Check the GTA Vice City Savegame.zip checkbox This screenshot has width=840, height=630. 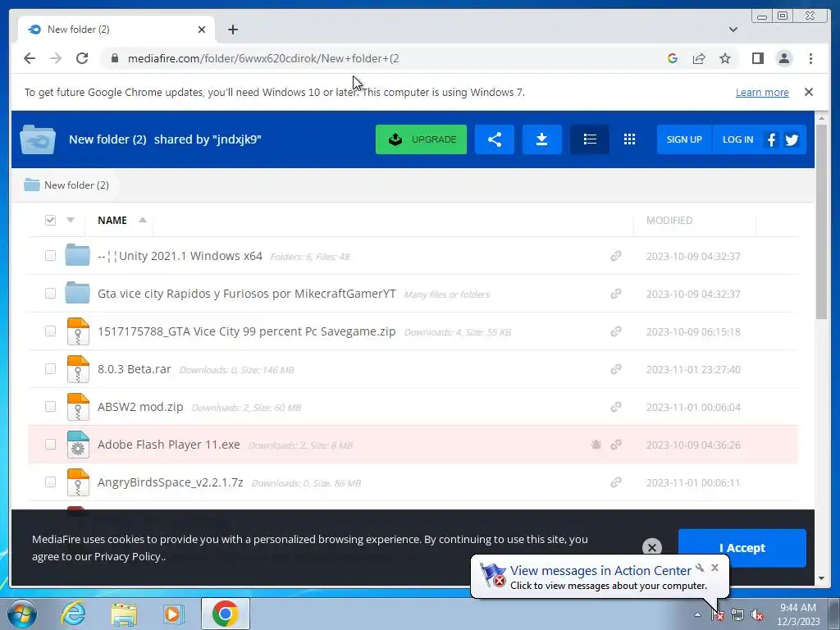pos(50,331)
